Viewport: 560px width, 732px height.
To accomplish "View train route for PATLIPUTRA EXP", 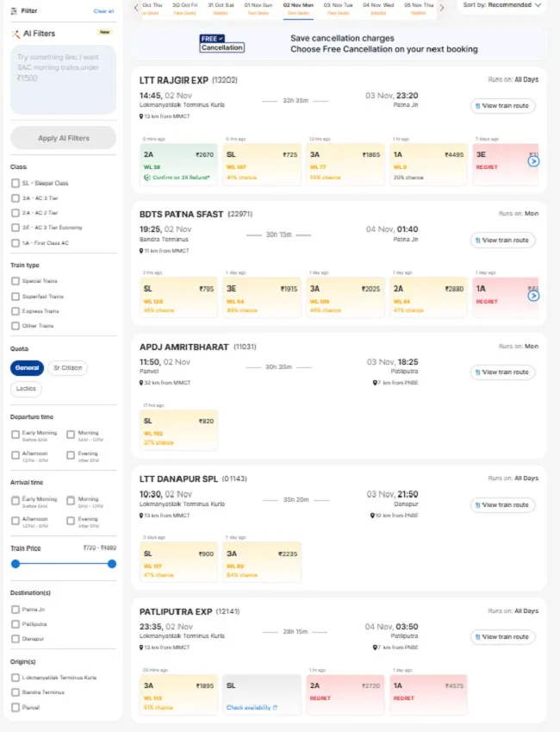I will (x=502, y=637).
